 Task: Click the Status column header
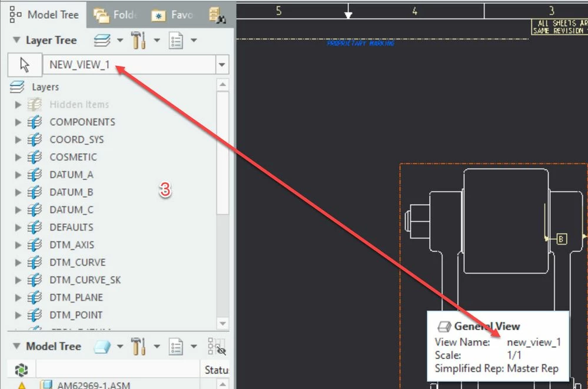(x=217, y=370)
